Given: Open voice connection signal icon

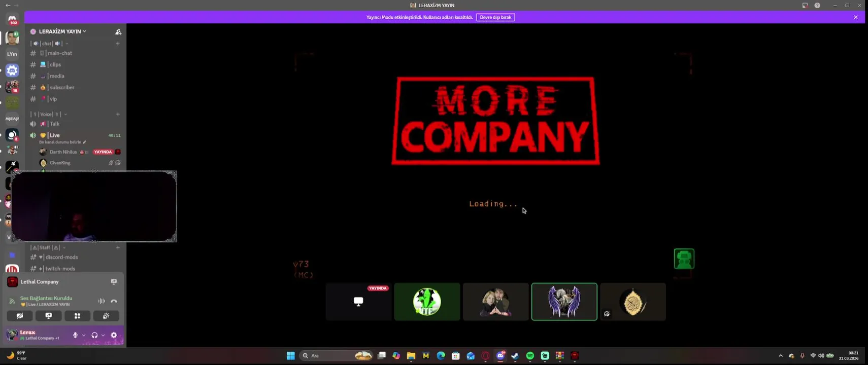Looking at the screenshot, I should [x=12, y=301].
